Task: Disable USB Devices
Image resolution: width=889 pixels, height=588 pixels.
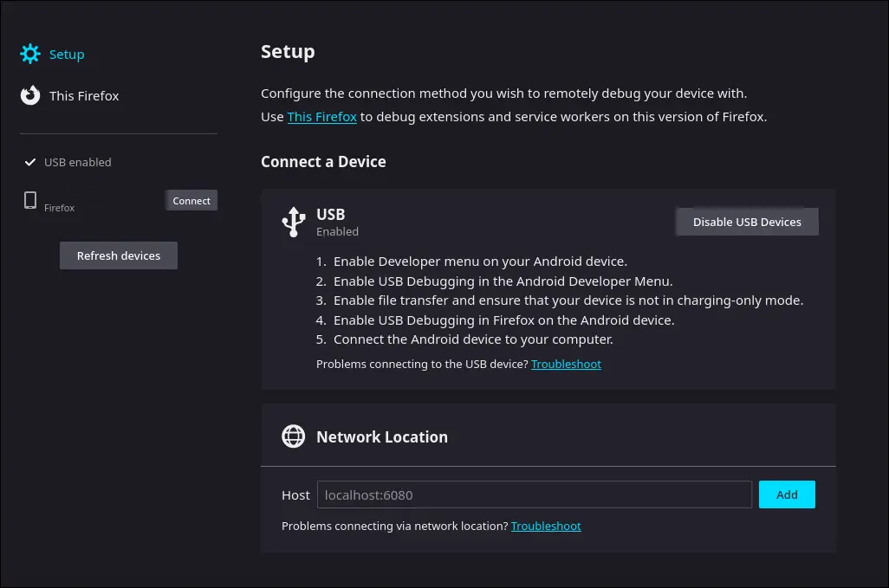Action: click(747, 222)
